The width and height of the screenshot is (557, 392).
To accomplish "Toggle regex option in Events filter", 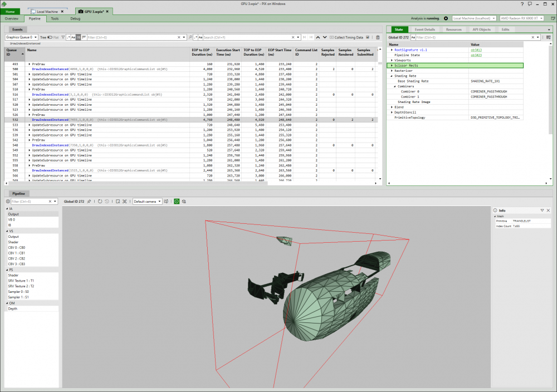I will coord(68,37).
